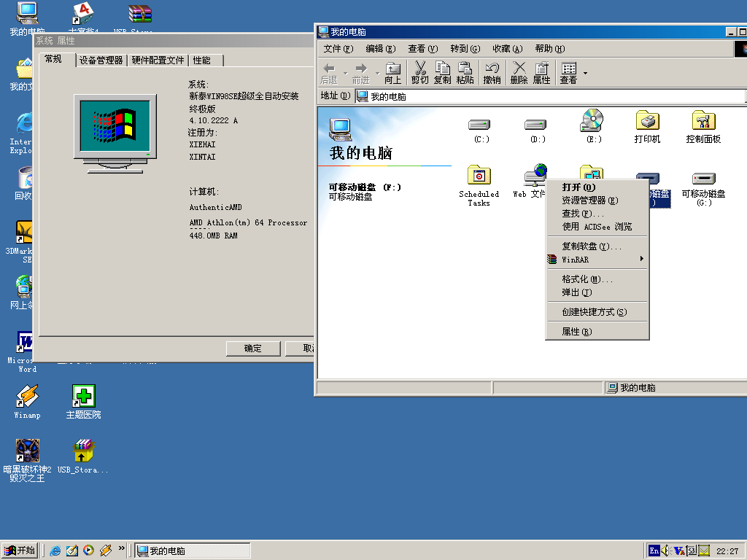Click the system tray clock 22:27

(x=727, y=551)
